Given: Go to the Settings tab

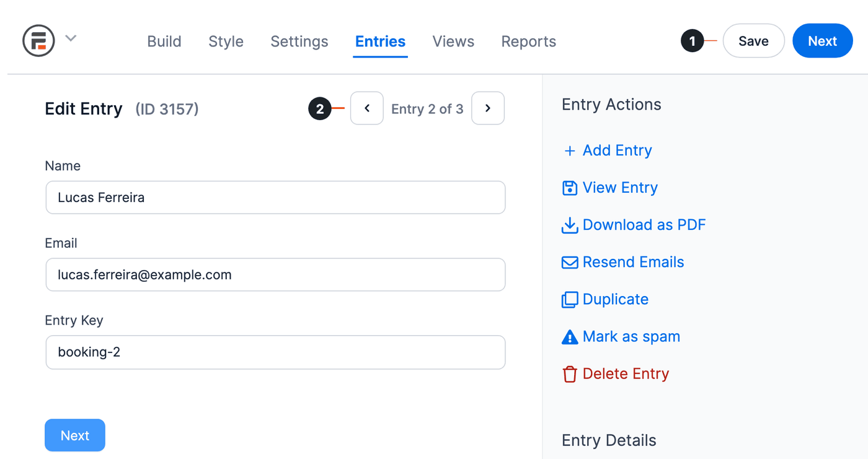Looking at the screenshot, I should (299, 42).
